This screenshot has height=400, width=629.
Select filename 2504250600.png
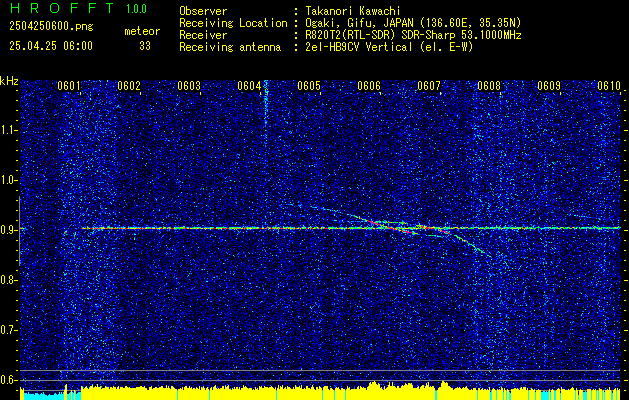click(x=51, y=26)
